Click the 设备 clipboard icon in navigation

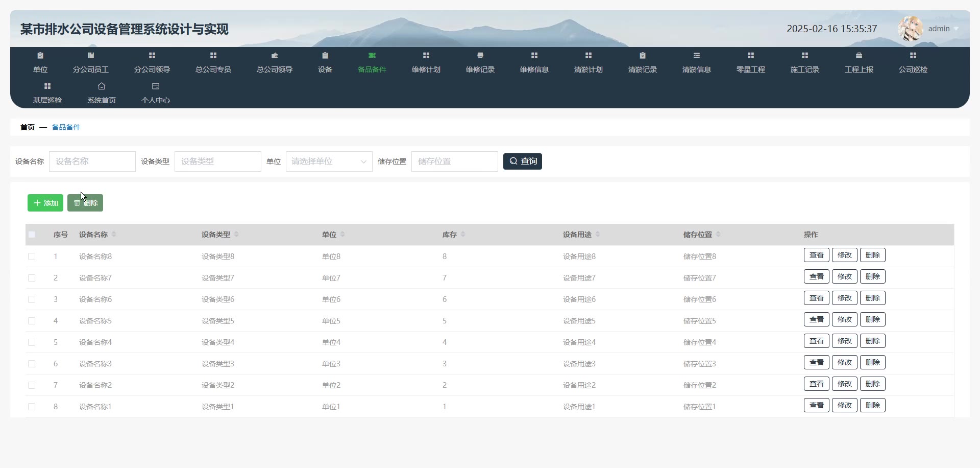pos(325,56)
